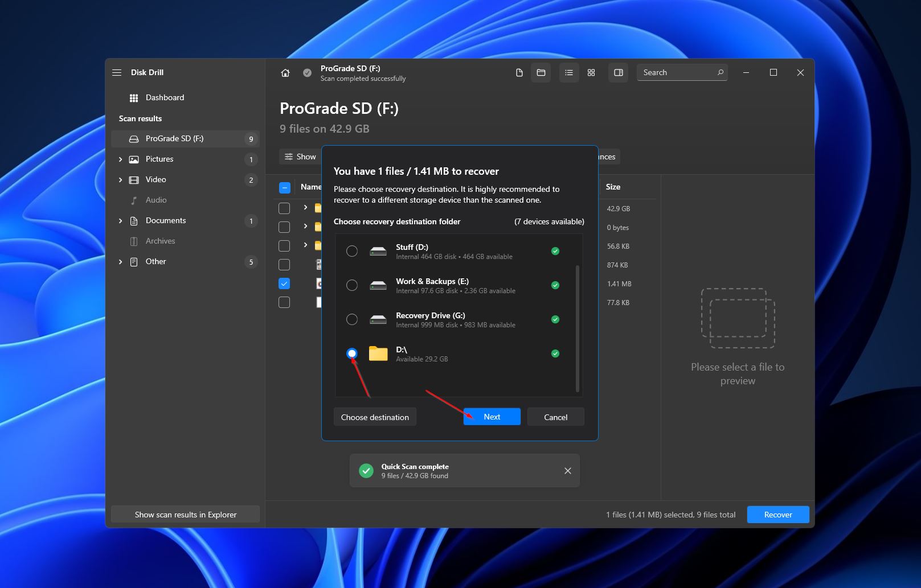The image size is (921, 588).
Task: Cancel the recovery dialog
Action: click(x=555, y=417)
